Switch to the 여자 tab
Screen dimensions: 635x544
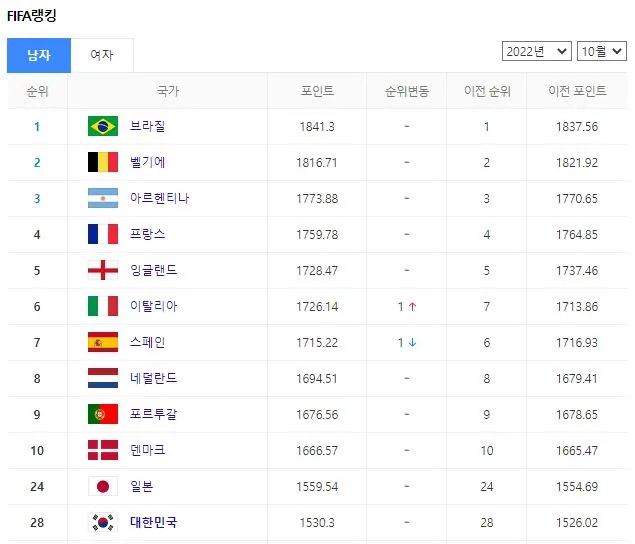pyautogui.click(x=102, y=55)
